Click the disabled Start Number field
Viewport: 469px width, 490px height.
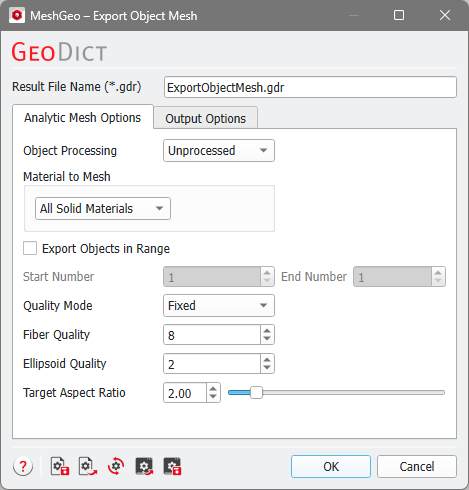pyautogui.click(x=219, y=277)
